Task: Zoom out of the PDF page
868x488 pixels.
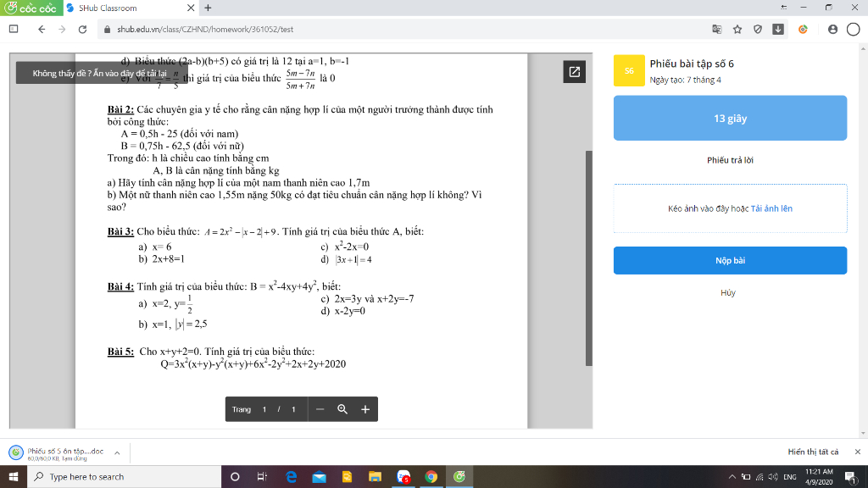Action: click(320, 409)
